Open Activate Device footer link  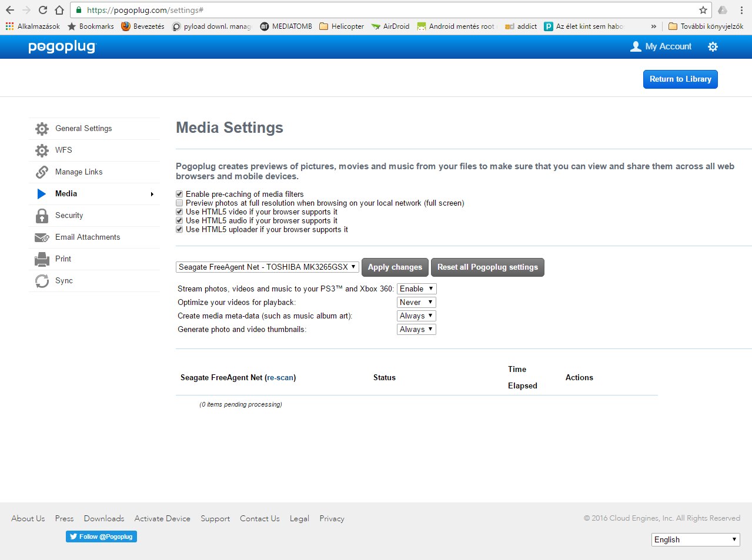coord(162,518)
